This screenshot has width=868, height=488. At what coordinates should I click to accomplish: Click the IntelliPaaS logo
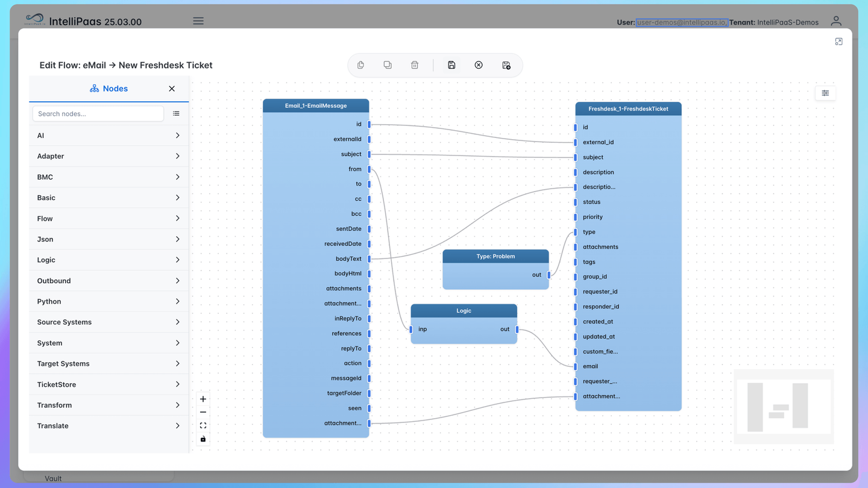point(35,20)
